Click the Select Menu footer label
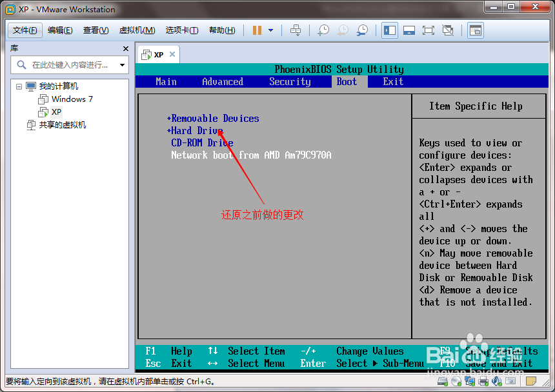Screen dimensions: 555x392 coord(256,364)
